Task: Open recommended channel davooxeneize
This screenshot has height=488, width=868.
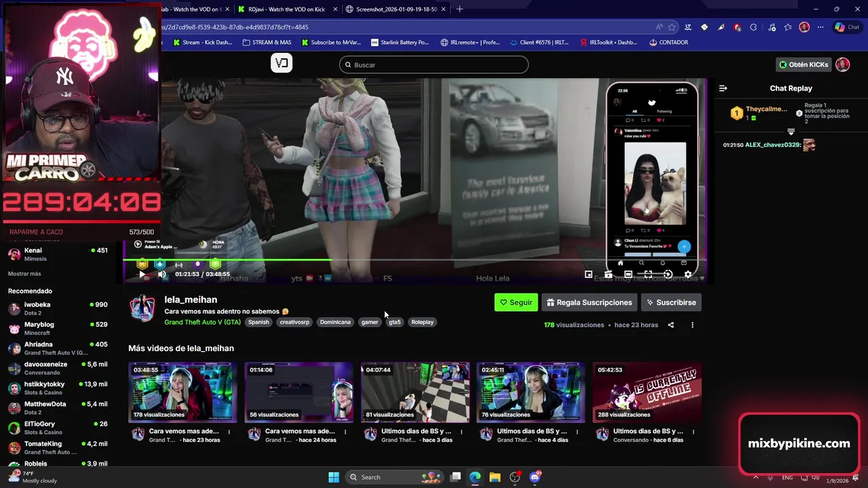Action: [58, 368]
